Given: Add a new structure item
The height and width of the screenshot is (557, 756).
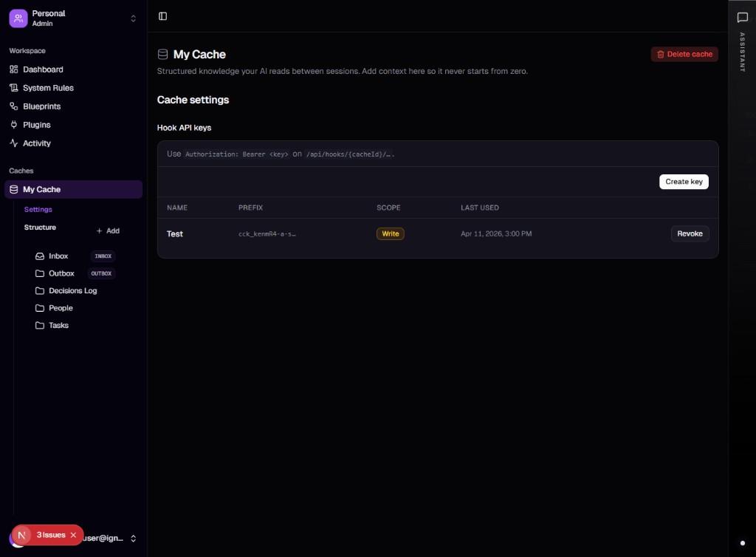Looking at the screenshot, I should pos(108,231).
